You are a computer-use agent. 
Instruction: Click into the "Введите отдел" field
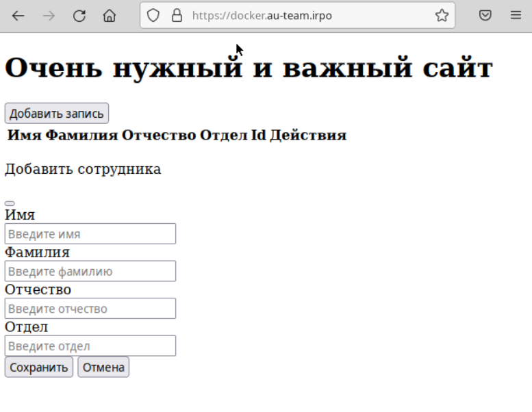[90, 346]
